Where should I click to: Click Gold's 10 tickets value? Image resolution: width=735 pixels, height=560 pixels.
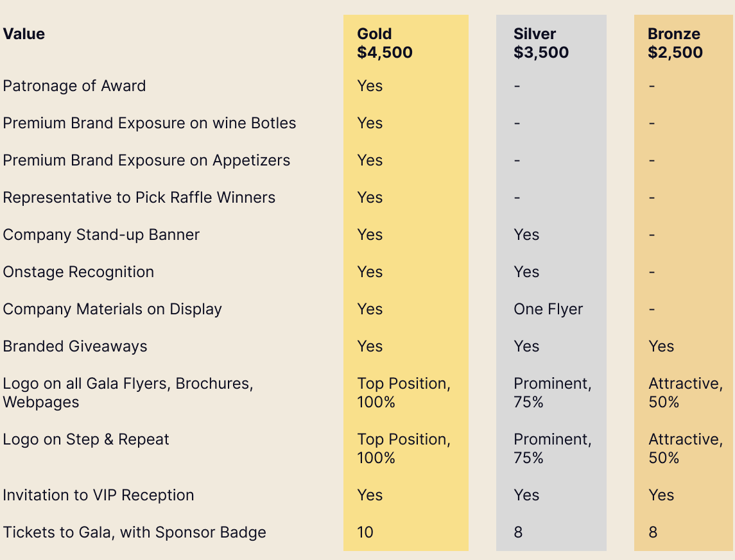pos(365,532)
